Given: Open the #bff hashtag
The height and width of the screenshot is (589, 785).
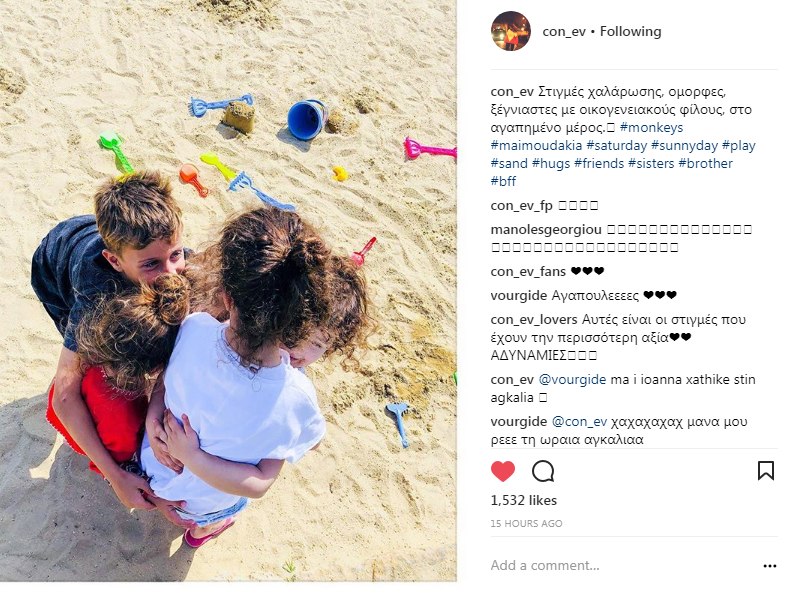Looking at the screenshot, I should (503, 181).
